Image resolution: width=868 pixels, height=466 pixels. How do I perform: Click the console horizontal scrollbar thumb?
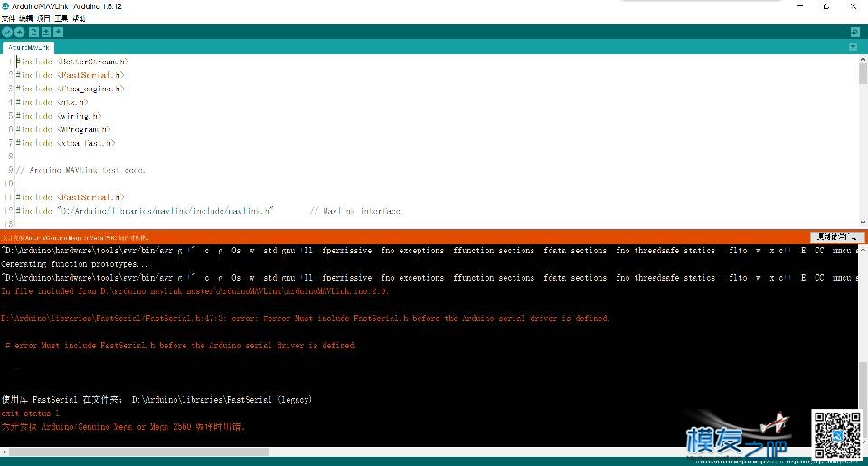(x=139, y=452)
